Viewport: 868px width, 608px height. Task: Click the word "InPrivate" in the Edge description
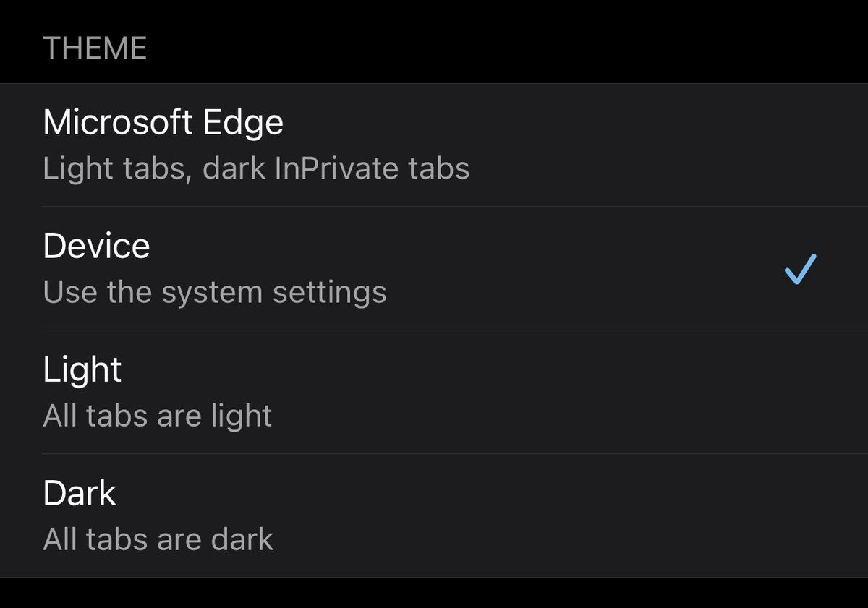tap(338, 169)
